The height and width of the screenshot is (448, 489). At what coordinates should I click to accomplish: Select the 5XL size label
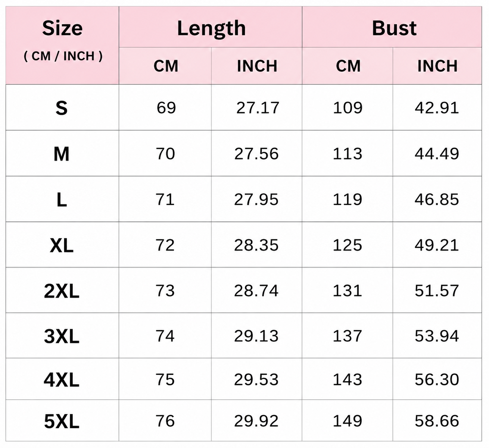[62, 422]
